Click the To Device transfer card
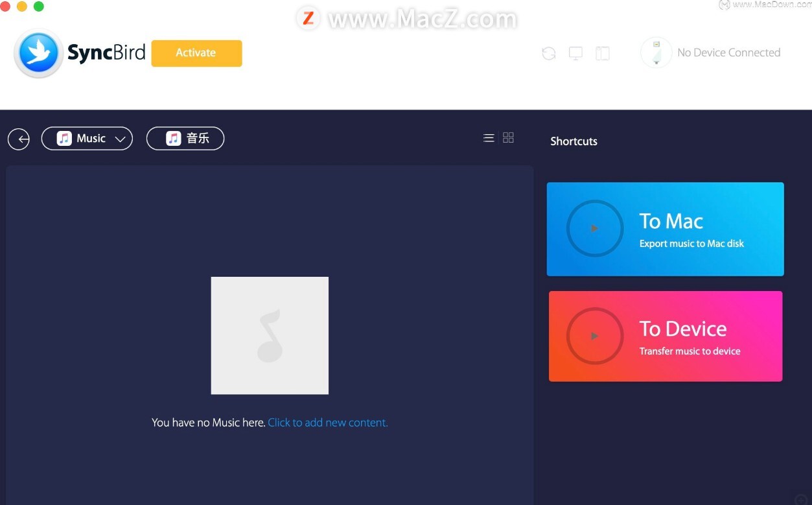The image size is (812, 505). pyautogui.click(x=666, y=336)
